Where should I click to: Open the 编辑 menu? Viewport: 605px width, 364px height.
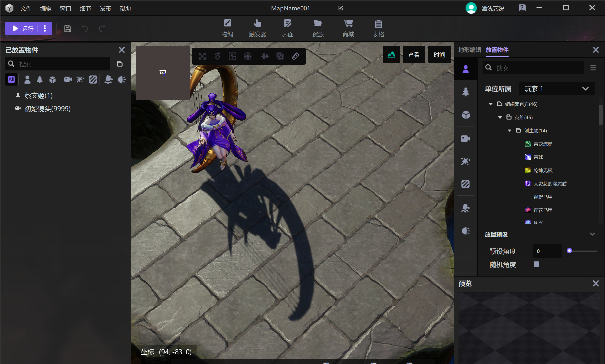point(46,8)
